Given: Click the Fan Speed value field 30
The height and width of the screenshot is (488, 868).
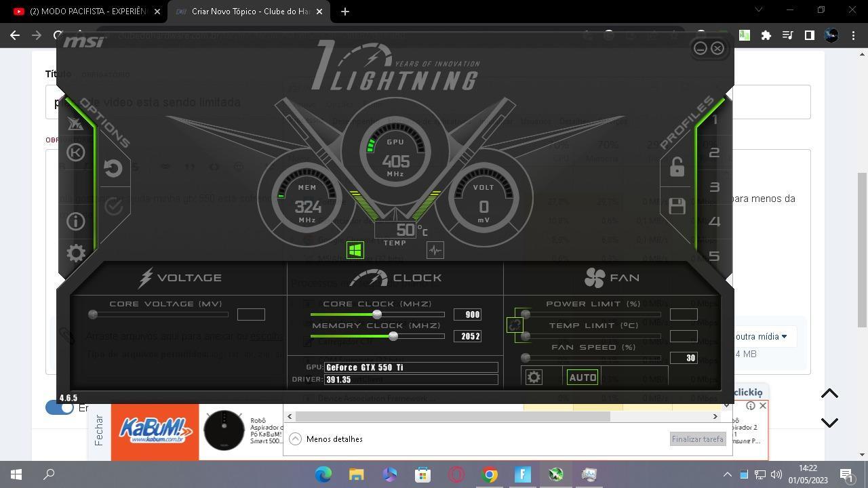Looking at the screenshot, I should point(684,358).
